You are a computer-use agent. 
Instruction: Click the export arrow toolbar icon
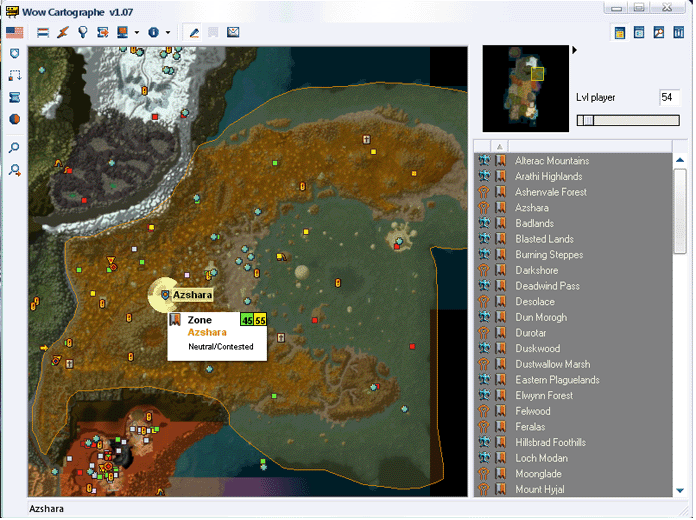point(103,32)
